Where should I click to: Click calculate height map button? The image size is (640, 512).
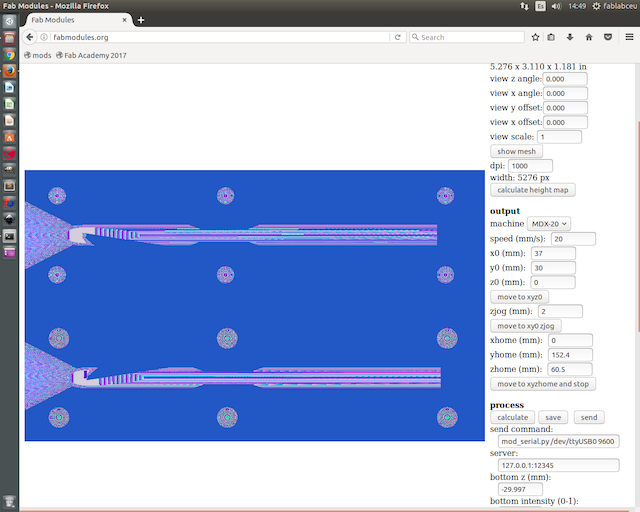coord(533,190)
